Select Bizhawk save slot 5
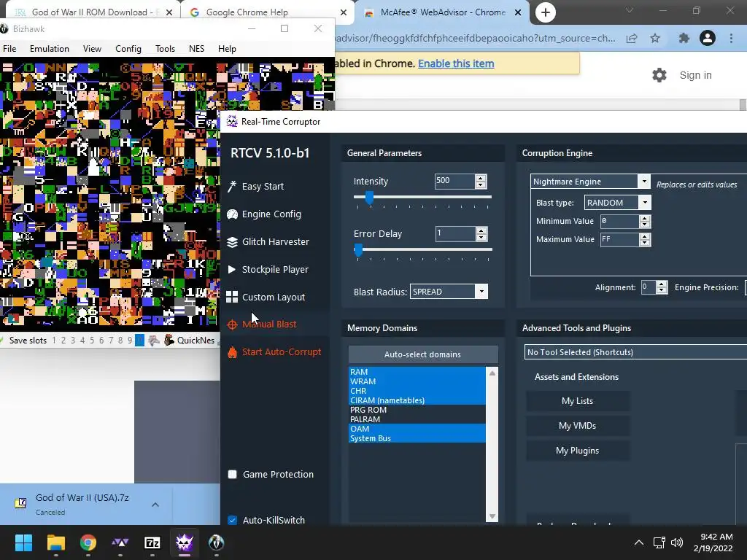 pyautogui.click(x=92, y=341)
